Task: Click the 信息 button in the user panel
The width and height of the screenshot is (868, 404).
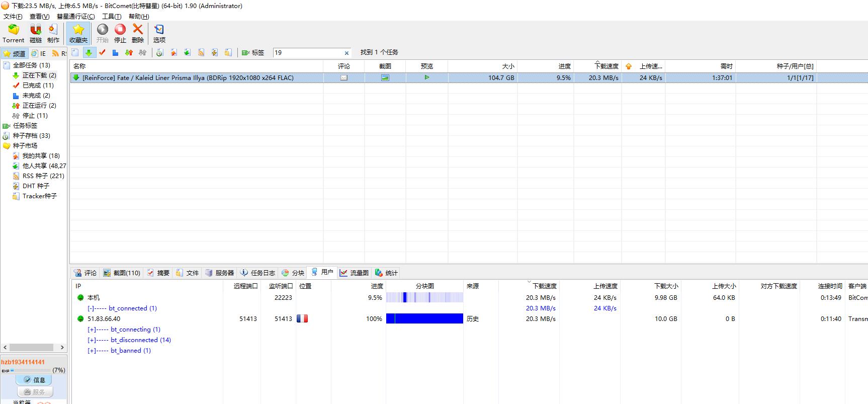Action: click(34, 380)
